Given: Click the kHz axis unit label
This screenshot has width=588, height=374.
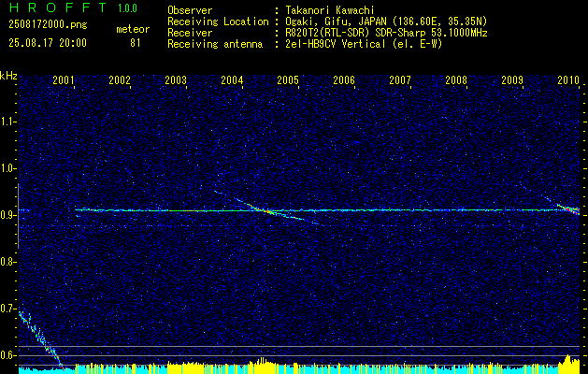Looking at the screenshot, I should click(x=8, y=76).
